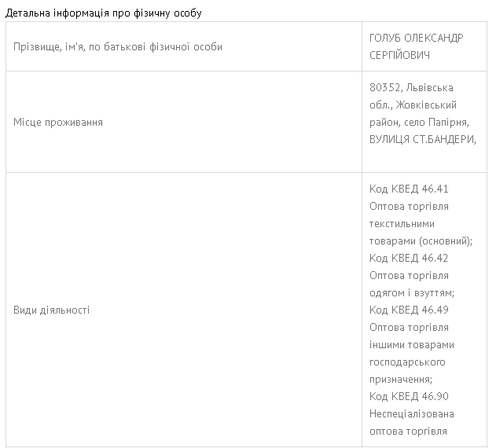Click the text "текстильними"
This screenshot has height=448, width=496.
click(x=402, y=224)
